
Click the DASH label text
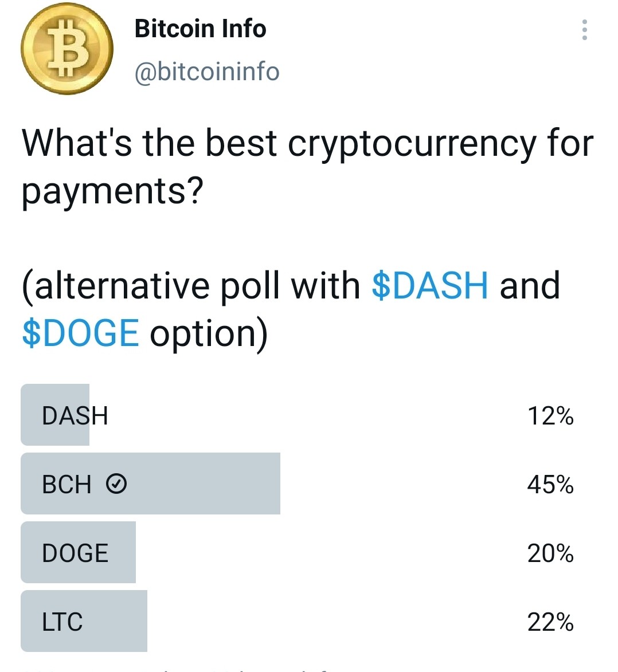(75, 416)
